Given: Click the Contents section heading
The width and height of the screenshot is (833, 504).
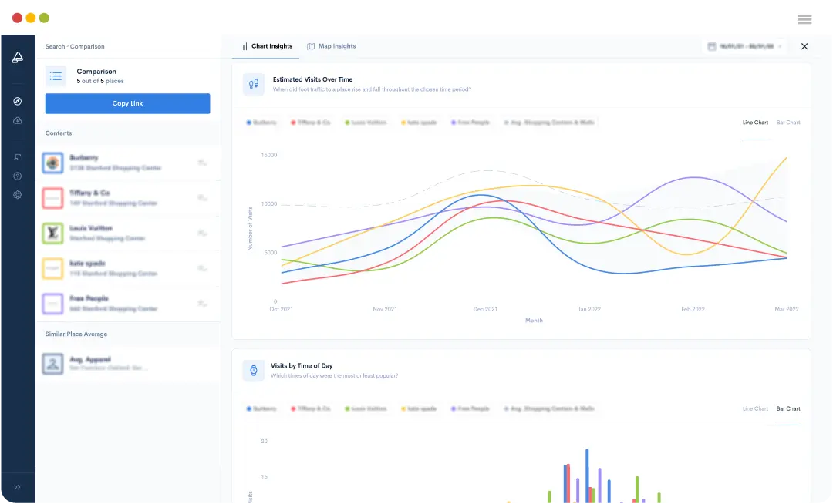Looking at the screenshot, I should pyautogui.click(x=59, y=133).
